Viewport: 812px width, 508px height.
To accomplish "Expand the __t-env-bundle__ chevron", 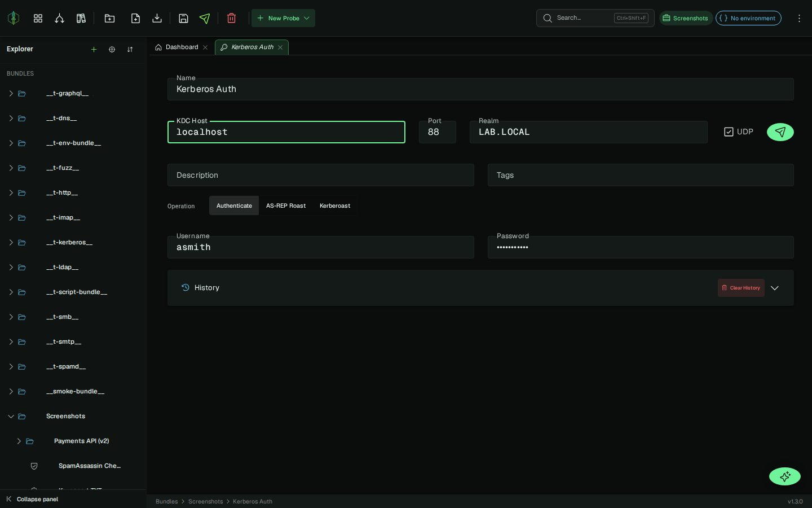I will [x=11, y=143].
